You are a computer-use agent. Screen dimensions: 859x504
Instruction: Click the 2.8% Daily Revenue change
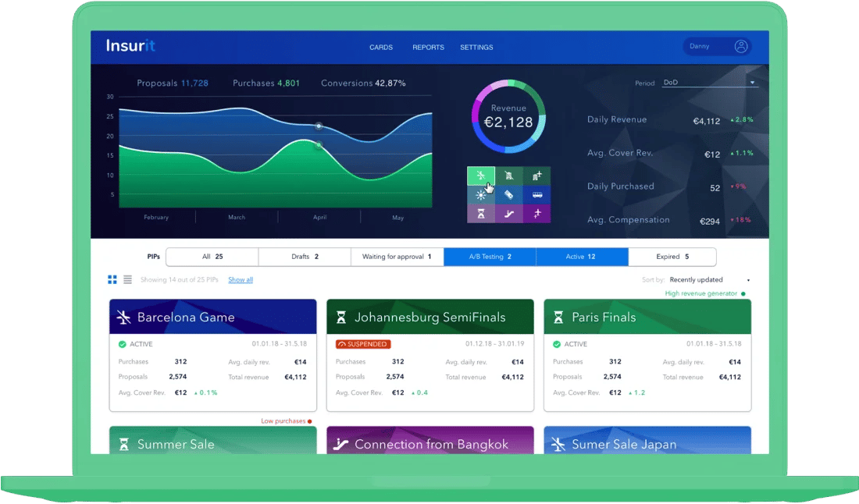click(742, 119)
